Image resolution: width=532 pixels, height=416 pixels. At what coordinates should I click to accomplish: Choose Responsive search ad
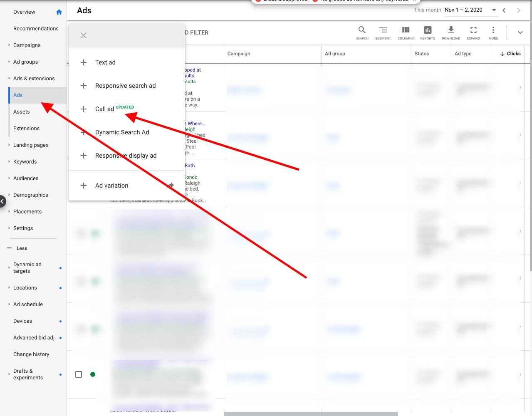127,86
